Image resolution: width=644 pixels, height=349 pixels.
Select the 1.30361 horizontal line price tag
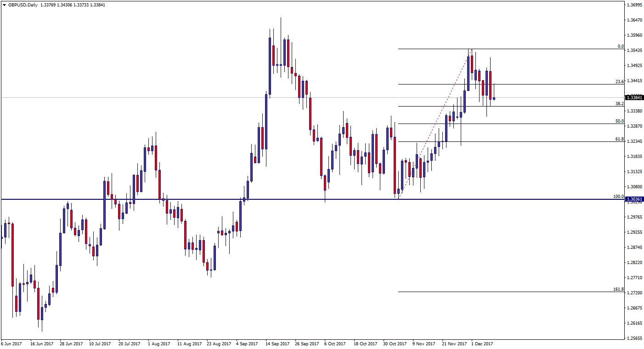[x=634, y=199]
